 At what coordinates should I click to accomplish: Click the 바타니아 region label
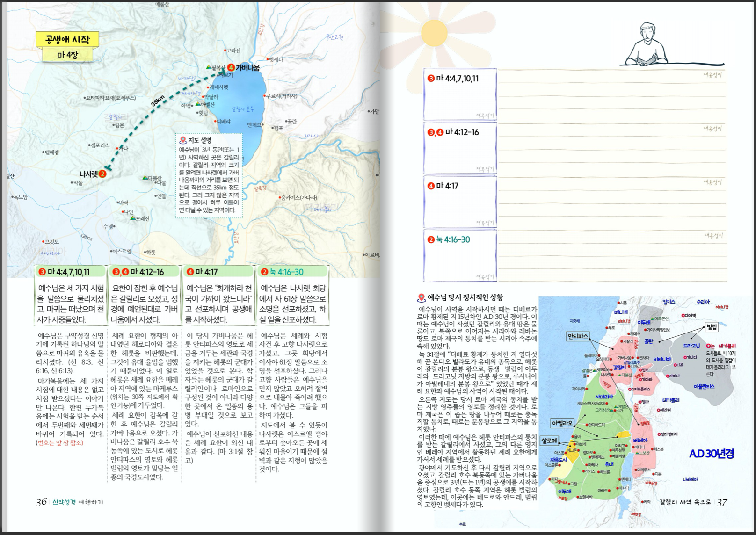tap(662, 359)
